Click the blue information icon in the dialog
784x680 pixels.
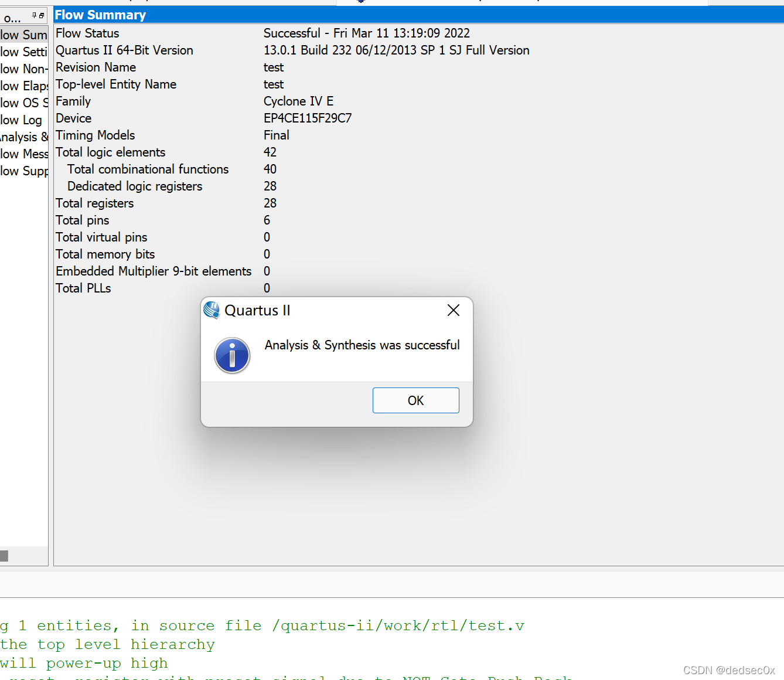[x=232, y=355]
